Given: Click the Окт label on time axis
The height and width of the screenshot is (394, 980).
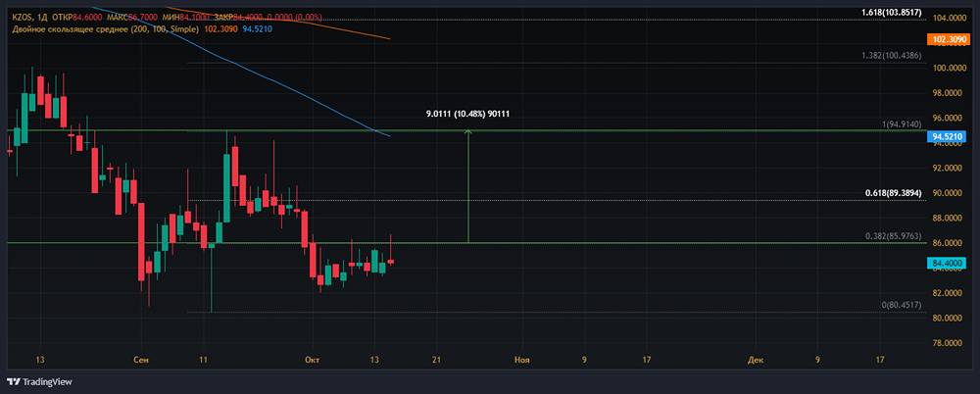Looking at the screenshot, I should pos(312,360).
